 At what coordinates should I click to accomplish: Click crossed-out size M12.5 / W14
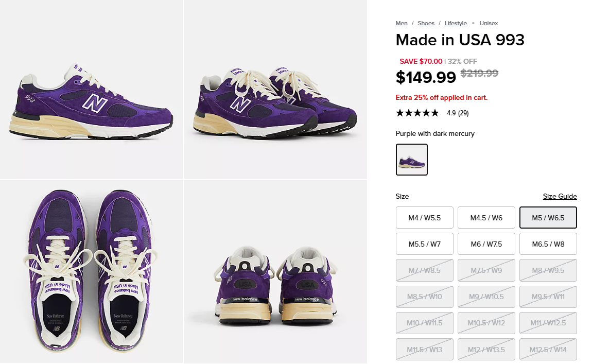(x=548, y=350)
